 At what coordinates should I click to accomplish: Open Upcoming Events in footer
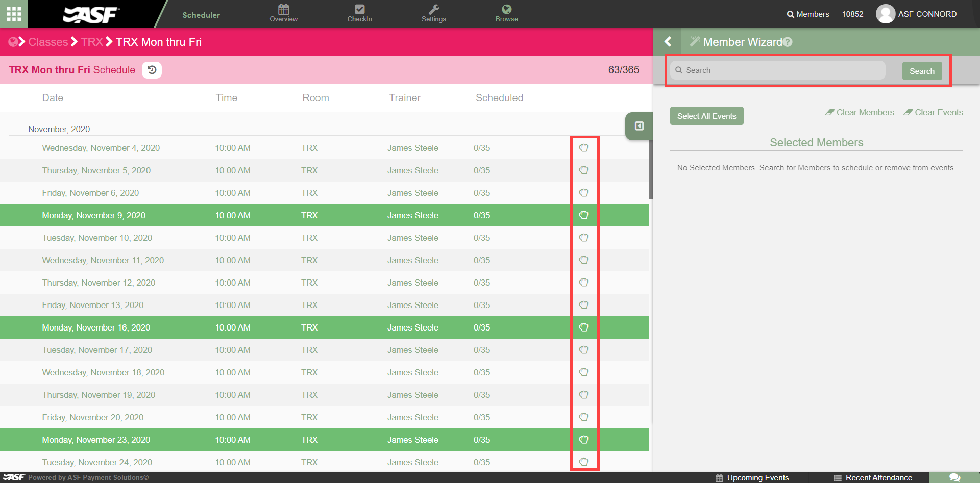coord(752,478)
